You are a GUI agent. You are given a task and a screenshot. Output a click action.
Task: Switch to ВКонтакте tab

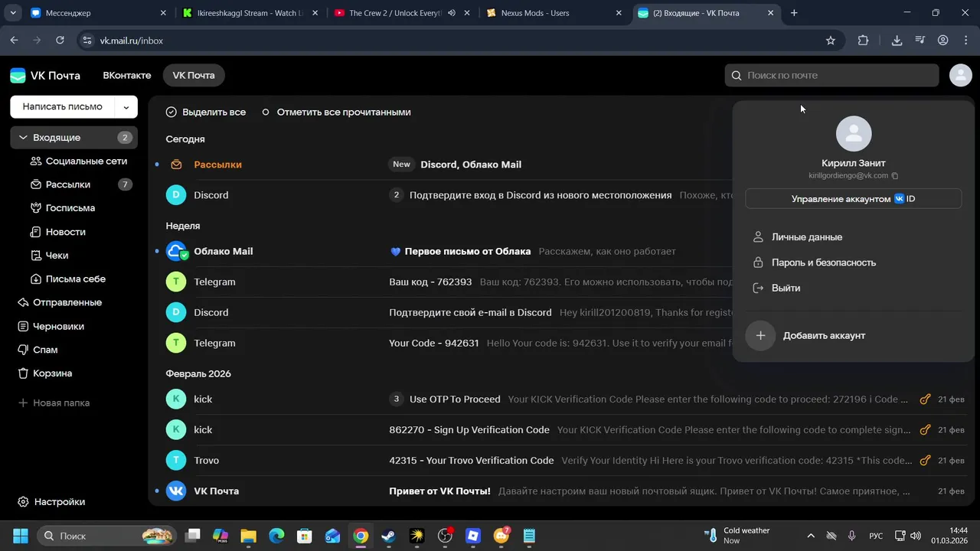(127, 76)
